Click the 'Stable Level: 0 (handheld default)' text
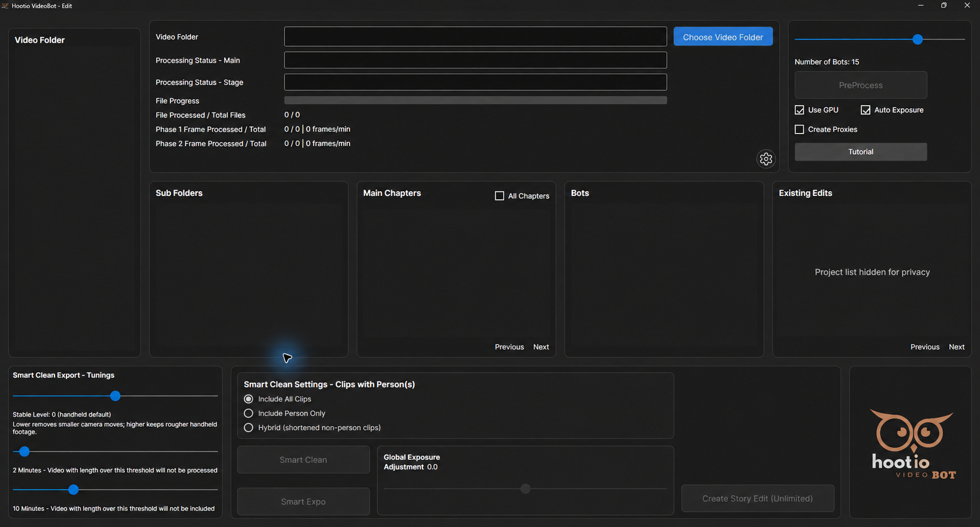980x527 pixels. click(x=62, y=414)
